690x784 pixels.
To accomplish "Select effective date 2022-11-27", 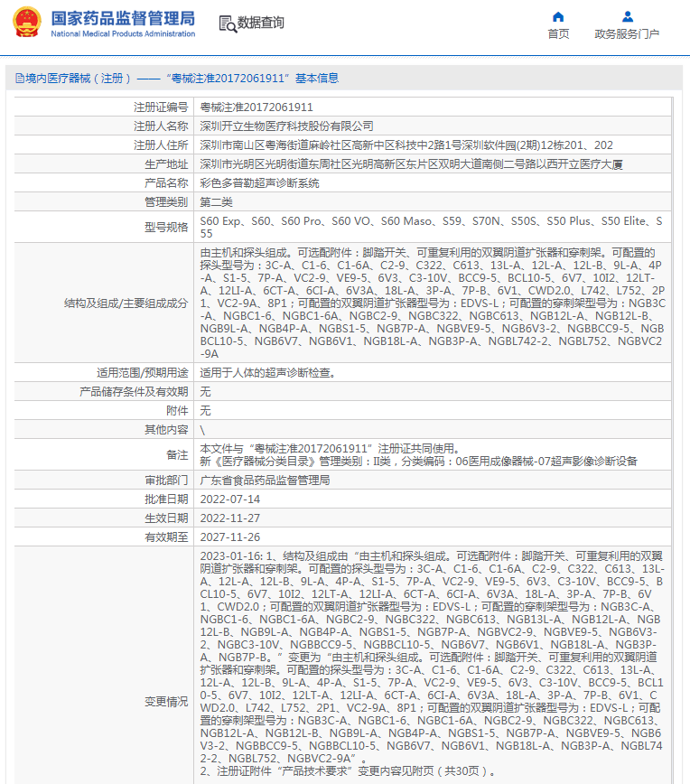I will pyautogui.click(x=230, y=518).
